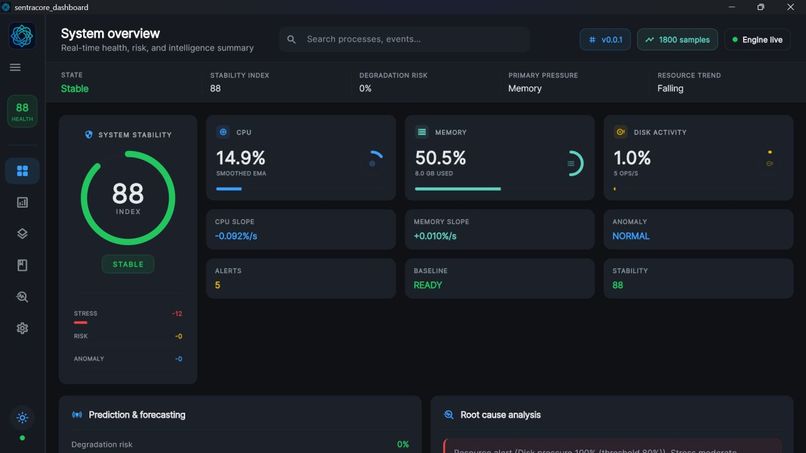Click the Stress red indicator bar
The height and width of the screenshot is (453, 806).
80,322
